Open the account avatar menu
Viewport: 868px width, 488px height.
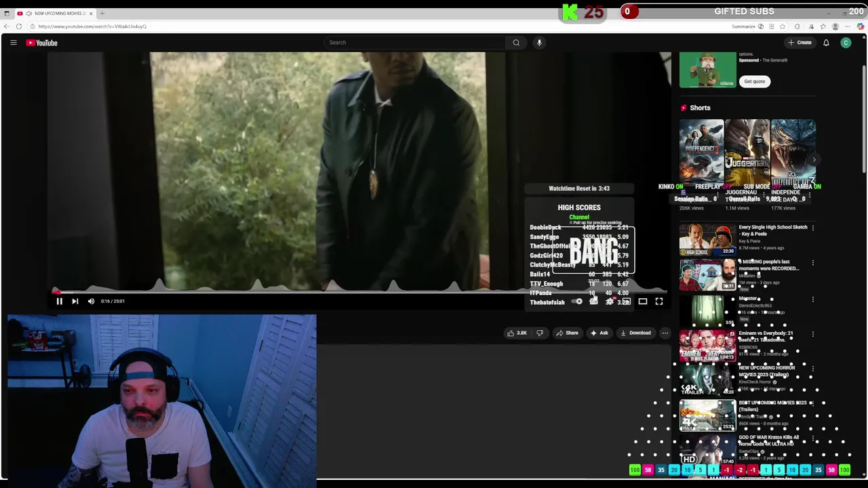[846, 43]
